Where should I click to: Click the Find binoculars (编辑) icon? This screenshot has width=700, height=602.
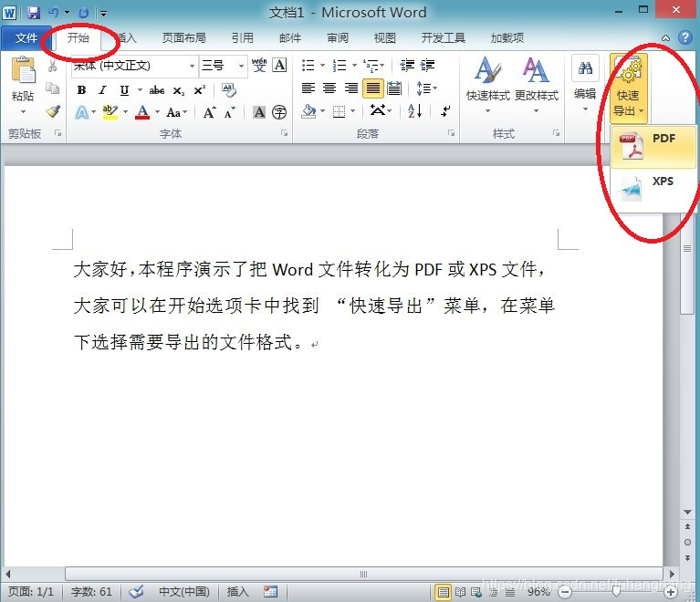[585, 67]
